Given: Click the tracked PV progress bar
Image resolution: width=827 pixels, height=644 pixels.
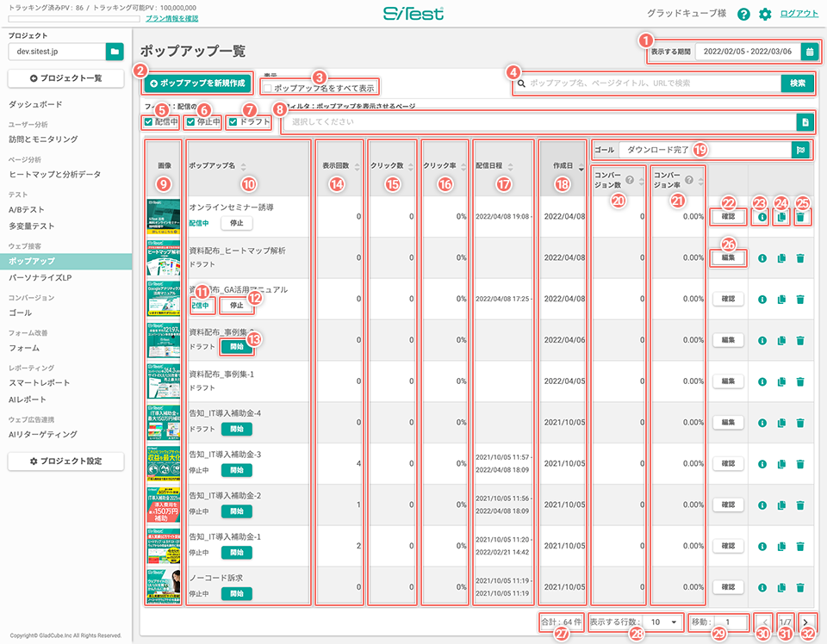Looking at the screenshot, I should (74, 19).
